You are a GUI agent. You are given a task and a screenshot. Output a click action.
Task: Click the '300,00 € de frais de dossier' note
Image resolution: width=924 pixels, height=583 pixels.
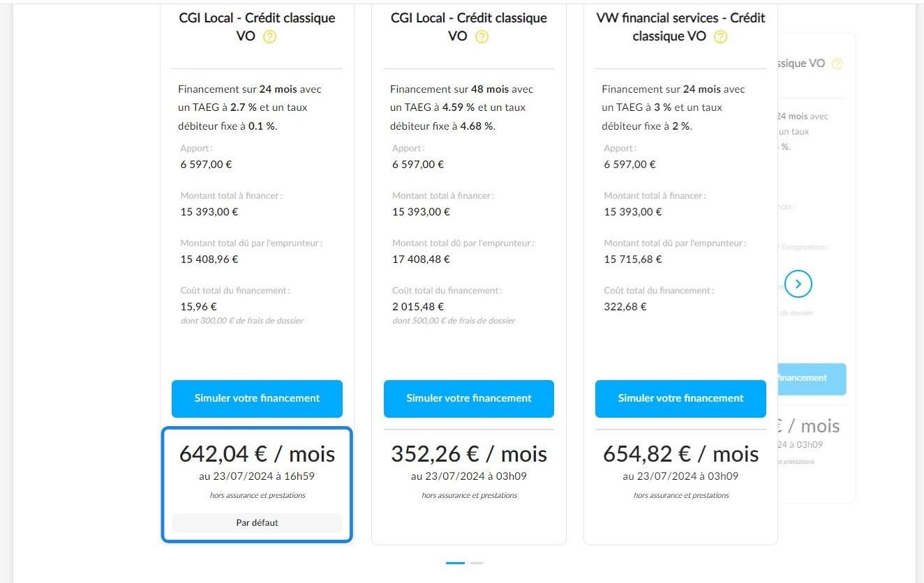(x=242, y=321)
